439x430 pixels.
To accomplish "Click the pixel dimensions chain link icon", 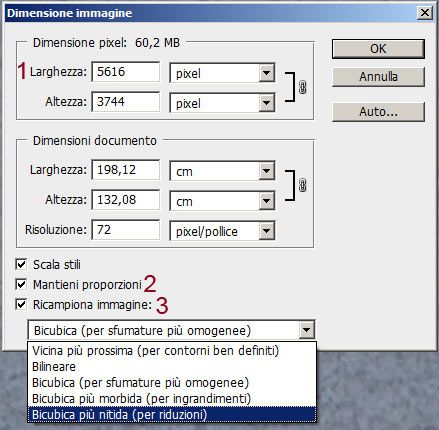I will pos(302,87).
